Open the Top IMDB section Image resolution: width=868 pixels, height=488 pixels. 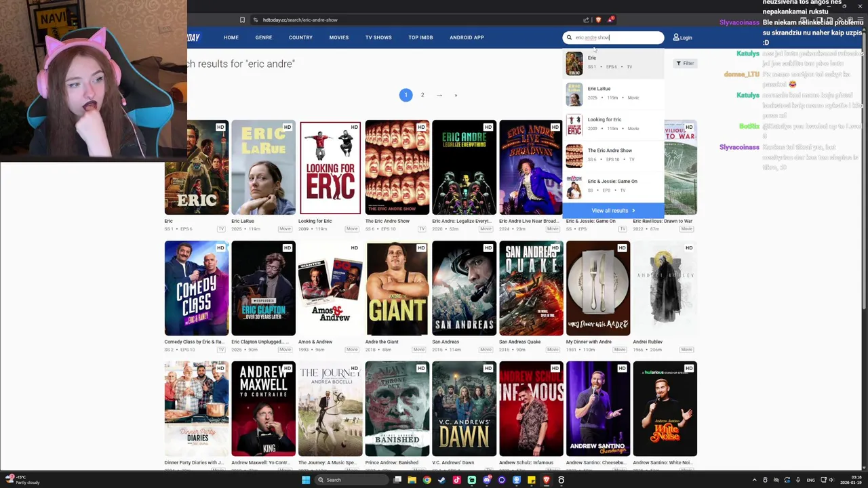pos(420,37)
